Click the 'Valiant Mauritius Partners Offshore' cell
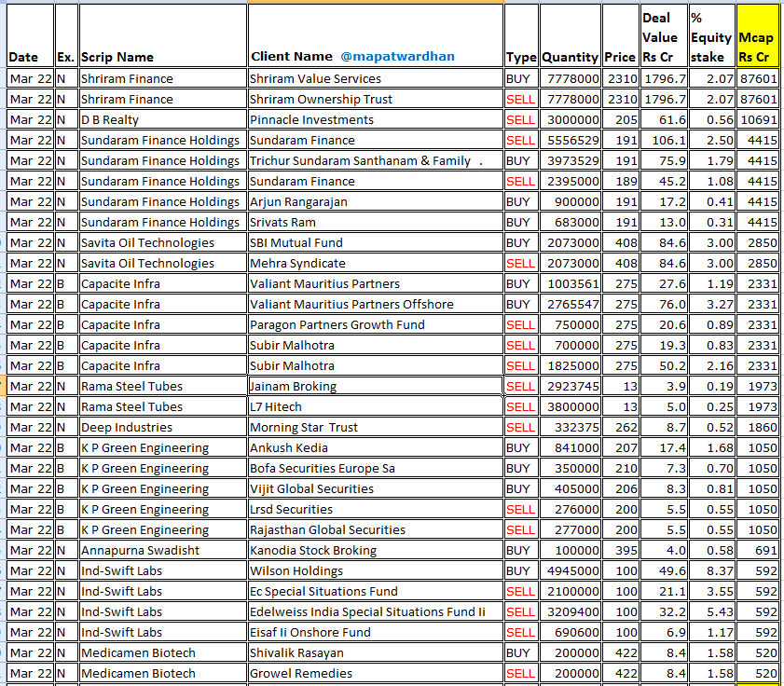The width and height of the screenshot is (784, 686). (376, 304)
